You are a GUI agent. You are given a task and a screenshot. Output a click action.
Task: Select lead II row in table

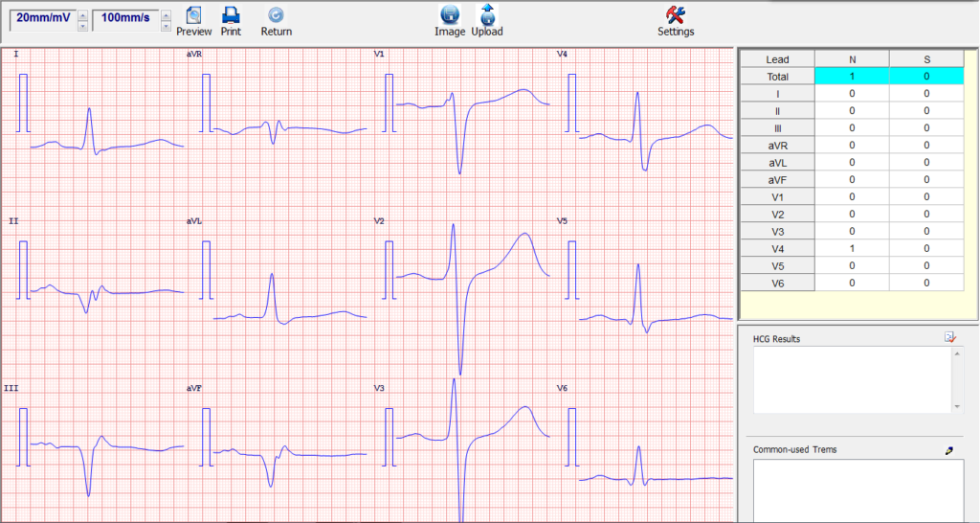(x=853, y=111)
